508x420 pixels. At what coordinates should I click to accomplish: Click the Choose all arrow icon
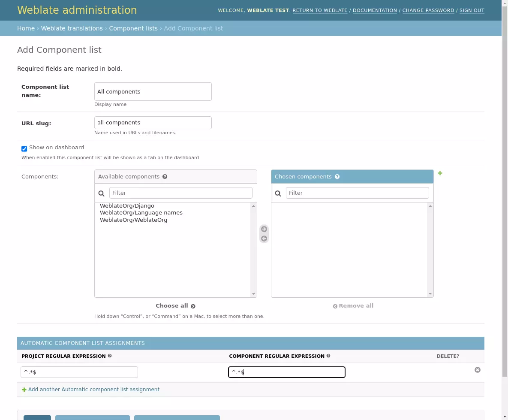click(x=193, y=306)
